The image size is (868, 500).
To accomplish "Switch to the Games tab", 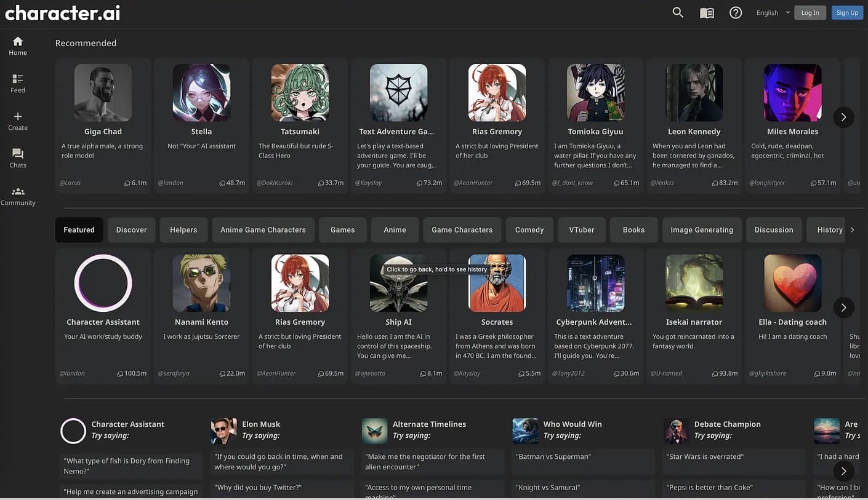I will click(x=342, y=229).
